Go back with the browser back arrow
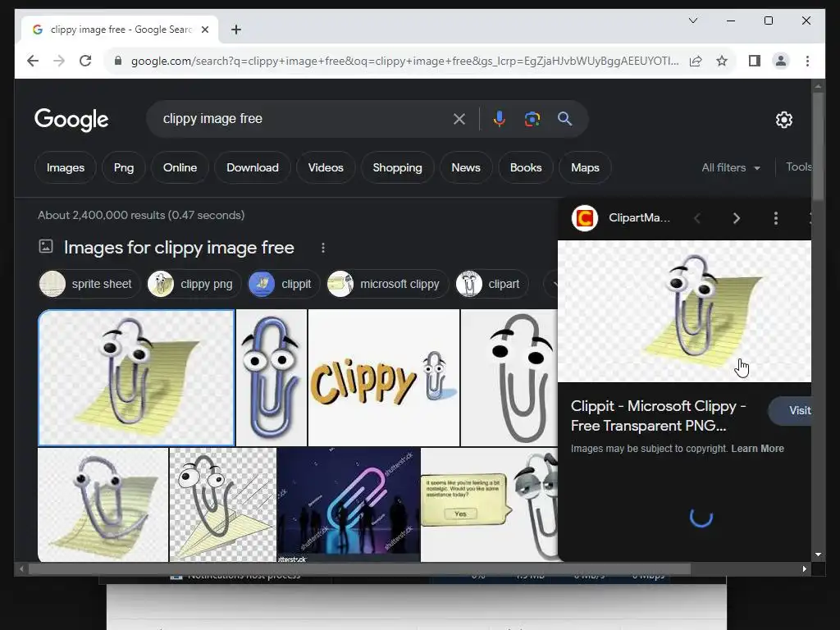This screenshot has width=840, height=630. tap(33, 61)
